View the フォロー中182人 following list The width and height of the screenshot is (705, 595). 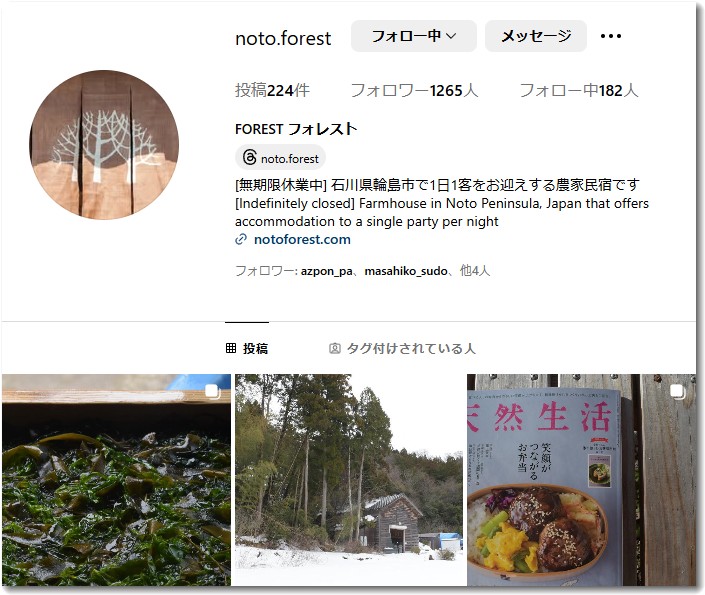point(579,90)
